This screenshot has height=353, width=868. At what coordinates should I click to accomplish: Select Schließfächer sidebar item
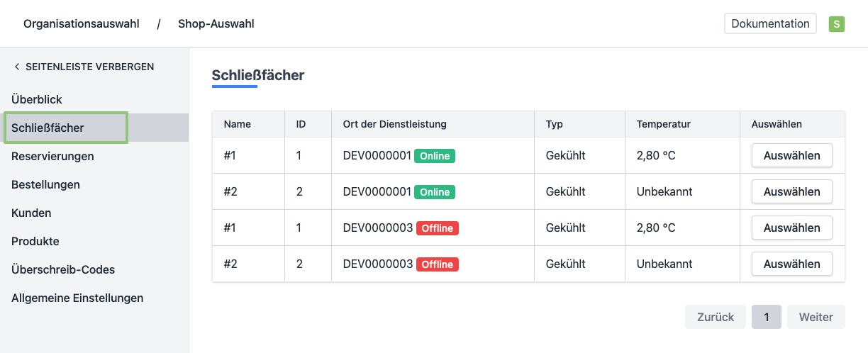pos(48,128)
